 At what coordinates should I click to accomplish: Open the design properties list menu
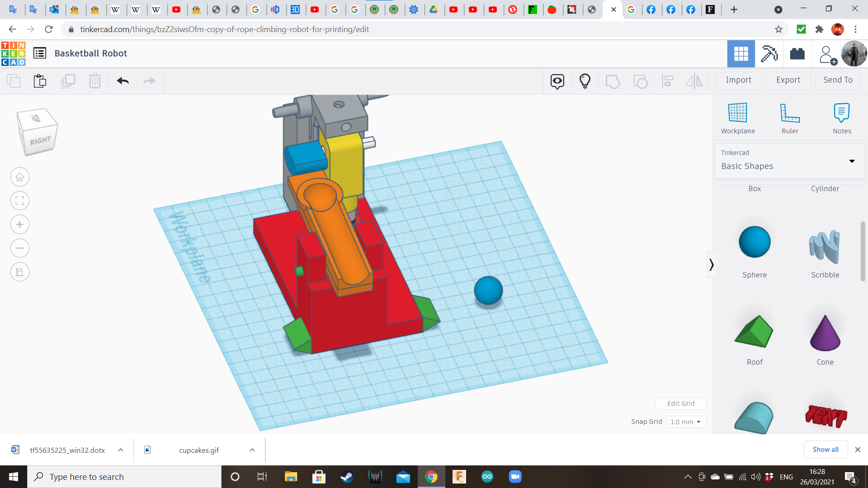pos(40,53)
